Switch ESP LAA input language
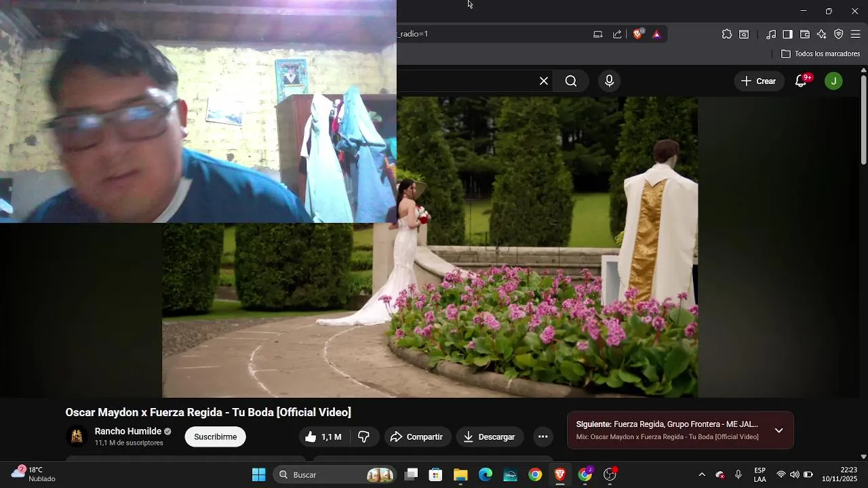 point(760,474)
